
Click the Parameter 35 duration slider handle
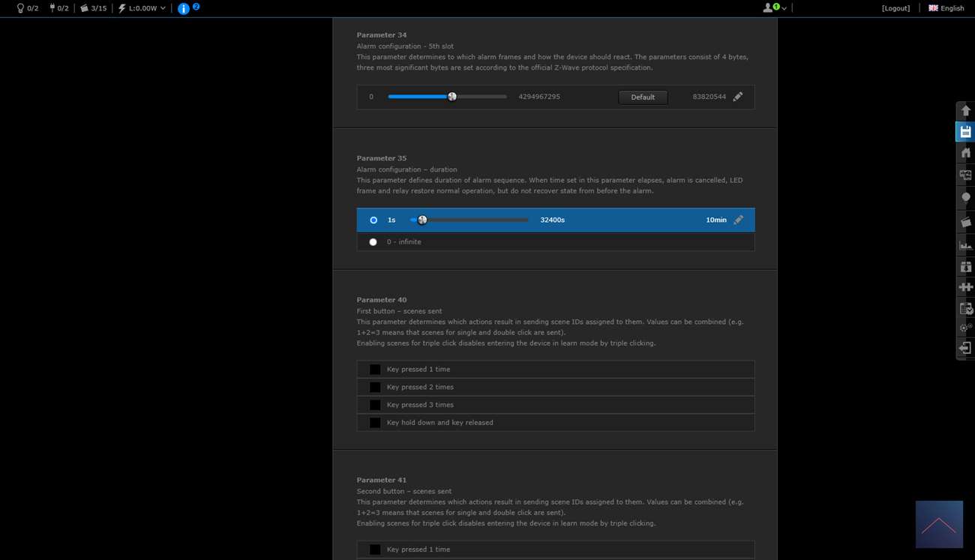[422, 220]
